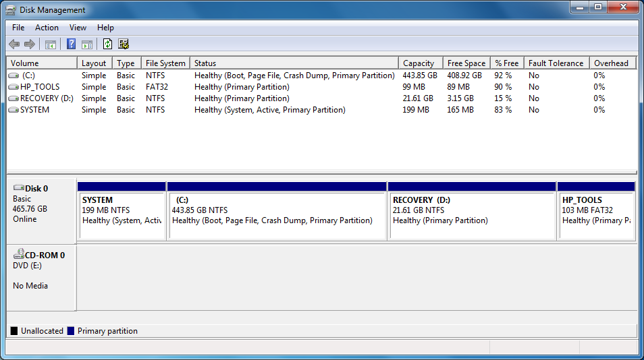This screenshot has width=644, height=360.
Task: Toggle the action pane toolbar icon
Action: pos(87,44)
